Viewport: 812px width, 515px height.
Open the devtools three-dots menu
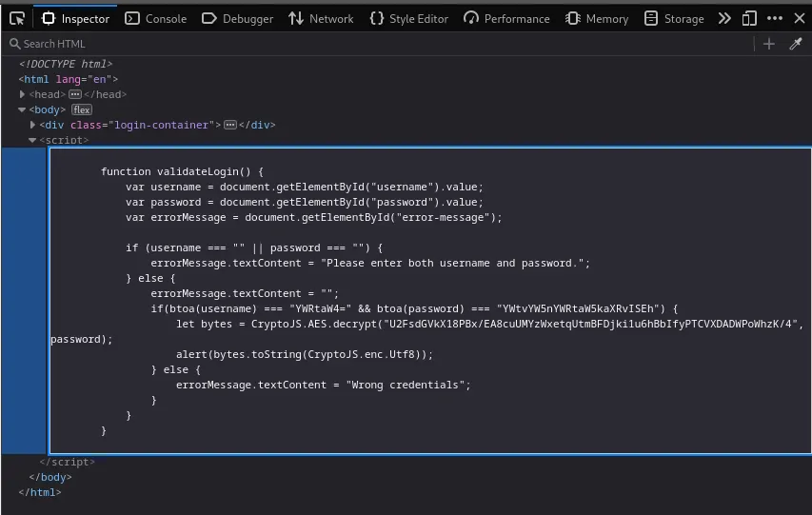[x=775, y=19]
